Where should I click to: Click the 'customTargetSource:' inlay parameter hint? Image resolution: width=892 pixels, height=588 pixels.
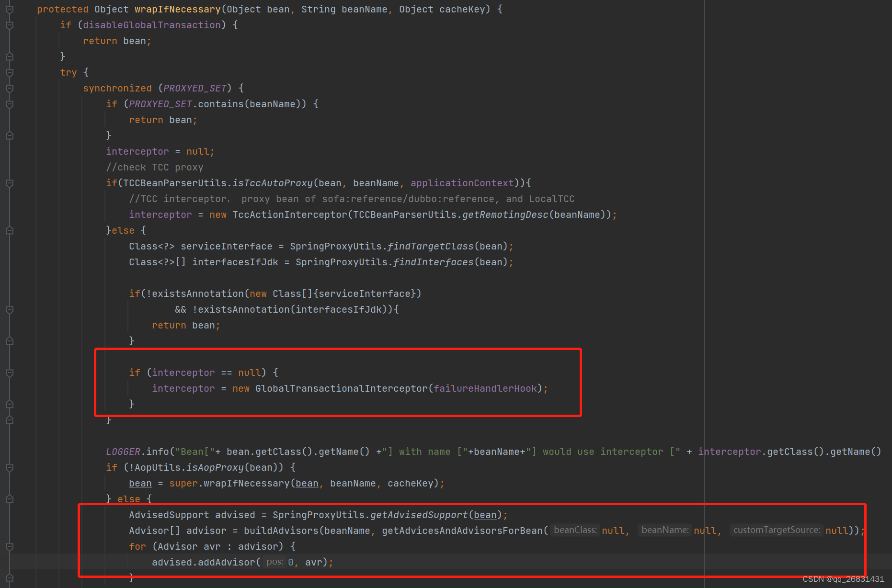tap(777, 531)
